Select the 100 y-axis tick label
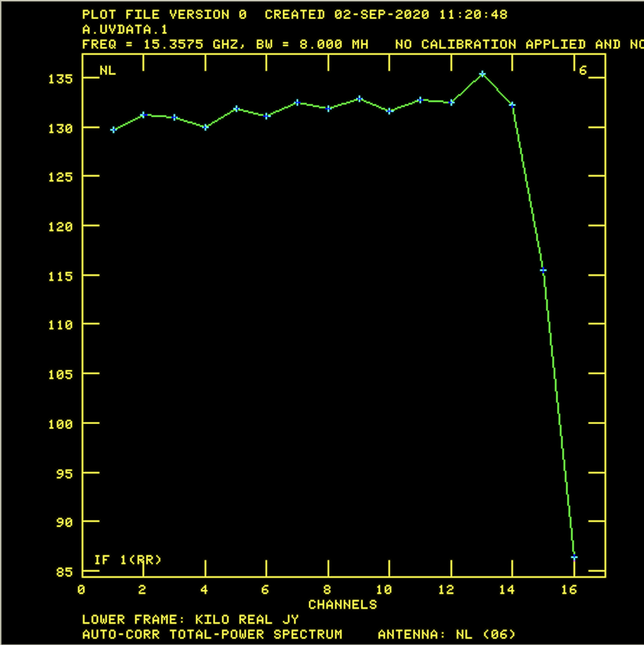The height and width of the screenshot is (645, 644). [x=60, y=424]
